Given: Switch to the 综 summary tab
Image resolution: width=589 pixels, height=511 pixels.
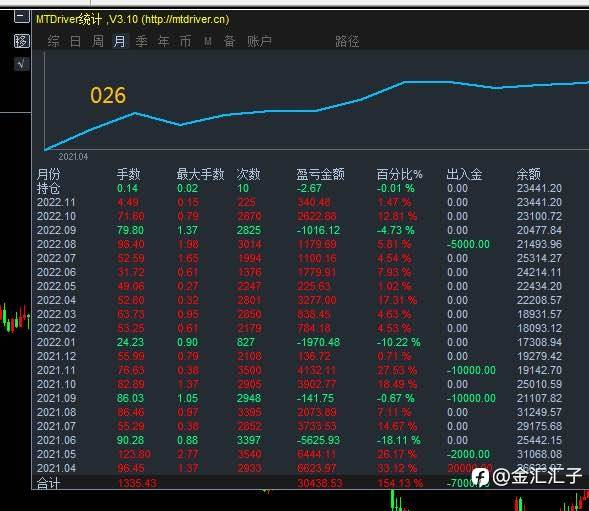Looking at the screenshot, I should [x=54, y=41].
